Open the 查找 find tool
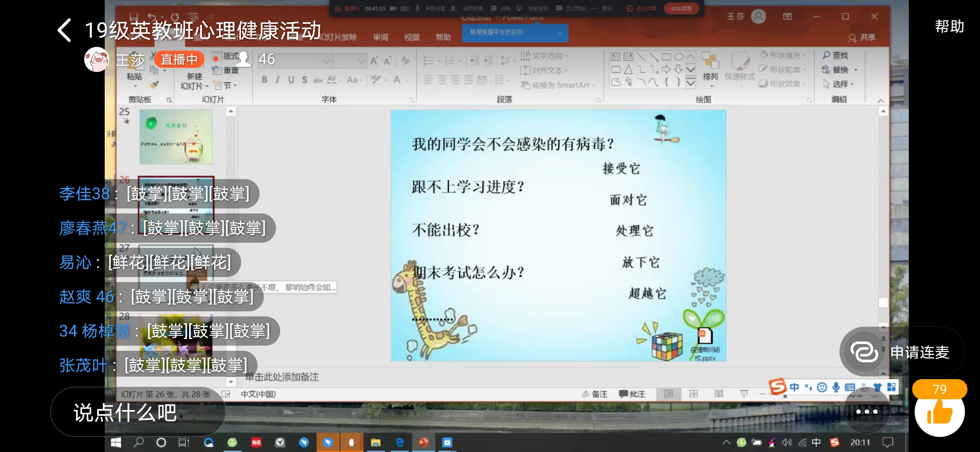Image resolution: width=980 pixels, height=452 pixels. [x=835, y=55]
